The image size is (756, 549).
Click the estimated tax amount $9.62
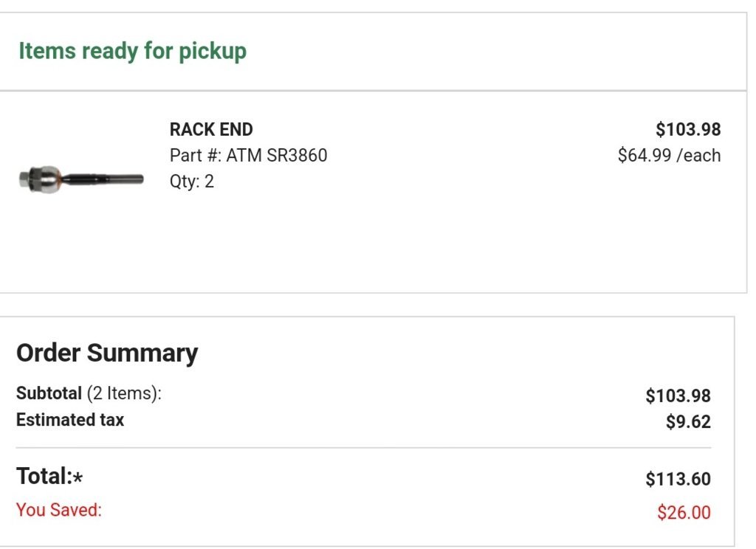[688, 422]
